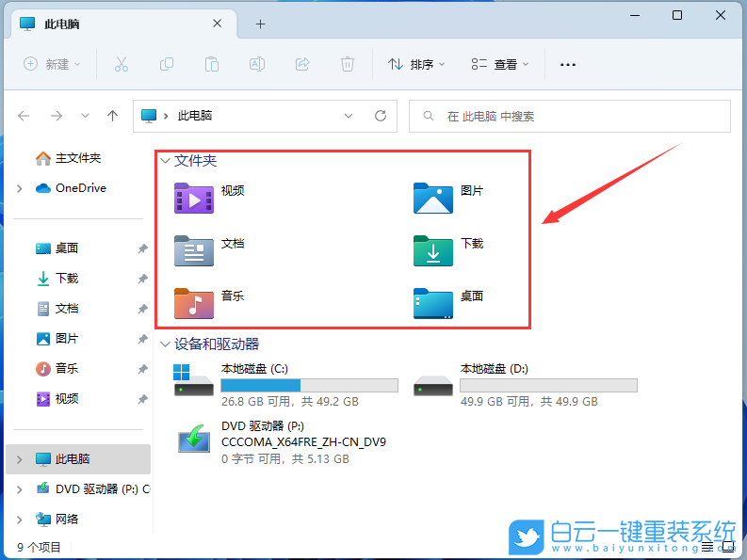Click the pin icon beside sidebar 视频

click(142, 399)
